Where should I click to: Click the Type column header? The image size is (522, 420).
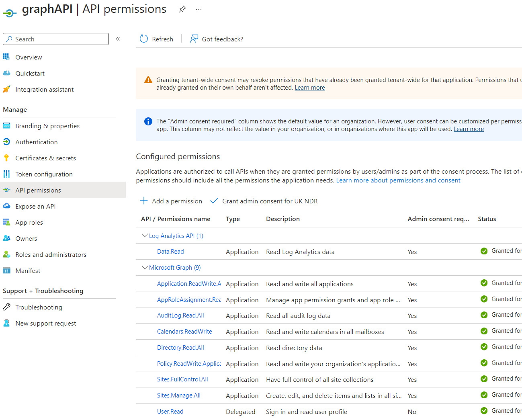pyautogui.click(x=233, y=219)
